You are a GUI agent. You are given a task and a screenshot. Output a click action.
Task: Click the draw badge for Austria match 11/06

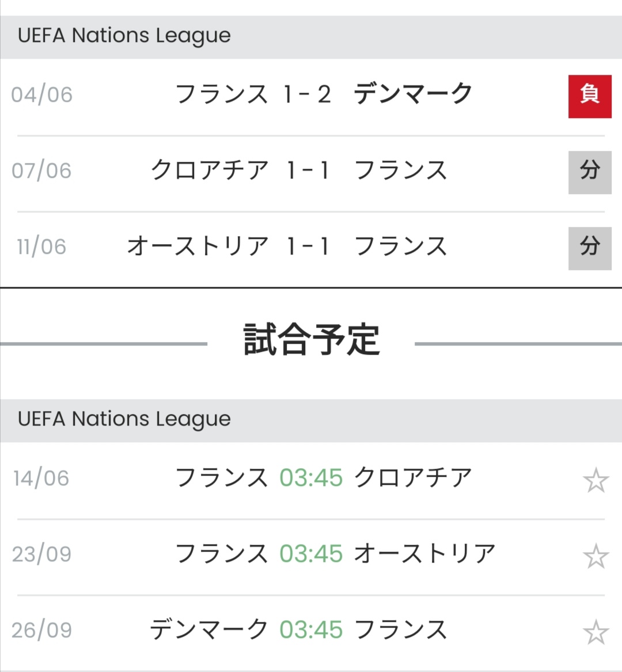pos(589,248)
